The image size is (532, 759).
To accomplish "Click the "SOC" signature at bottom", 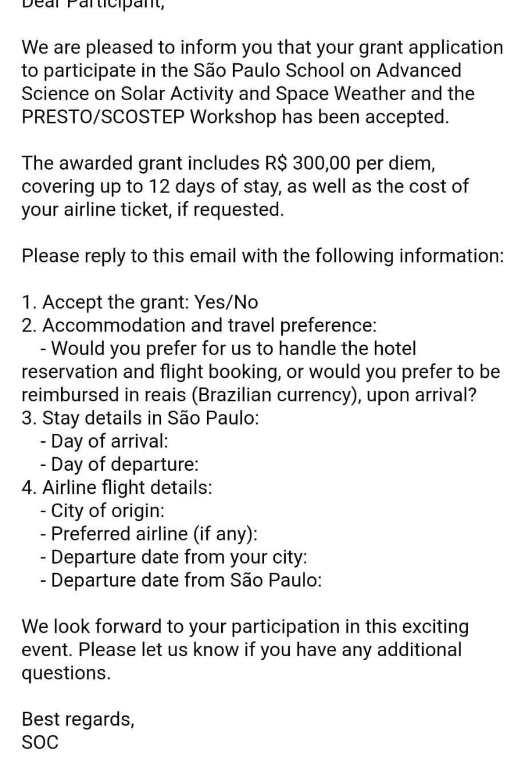I will tap(40, 742).
